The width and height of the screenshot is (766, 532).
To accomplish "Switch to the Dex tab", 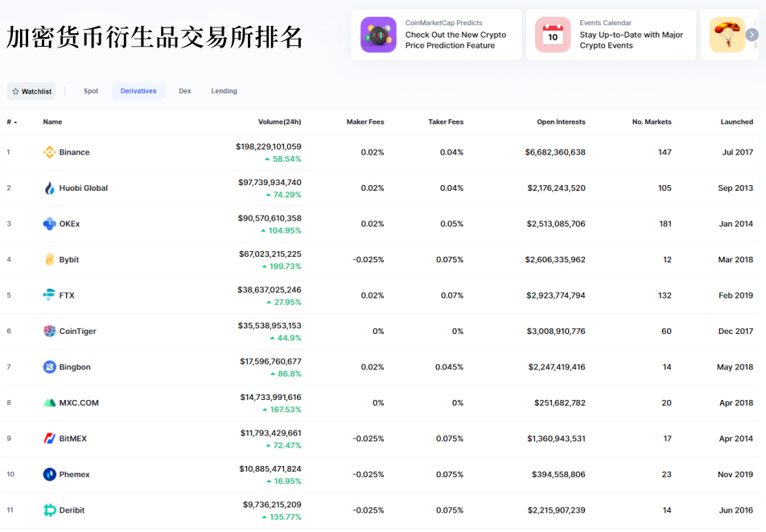I will [185, 91].
